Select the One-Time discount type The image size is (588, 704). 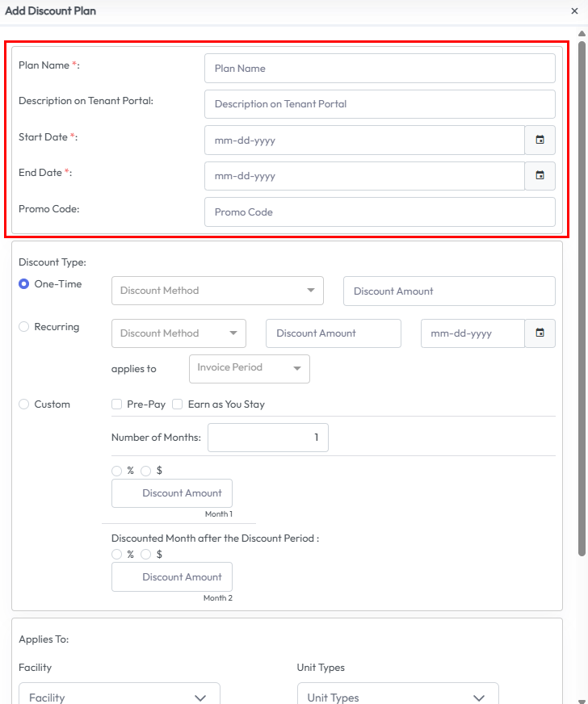pyautogui.click(x=24, y=284)
